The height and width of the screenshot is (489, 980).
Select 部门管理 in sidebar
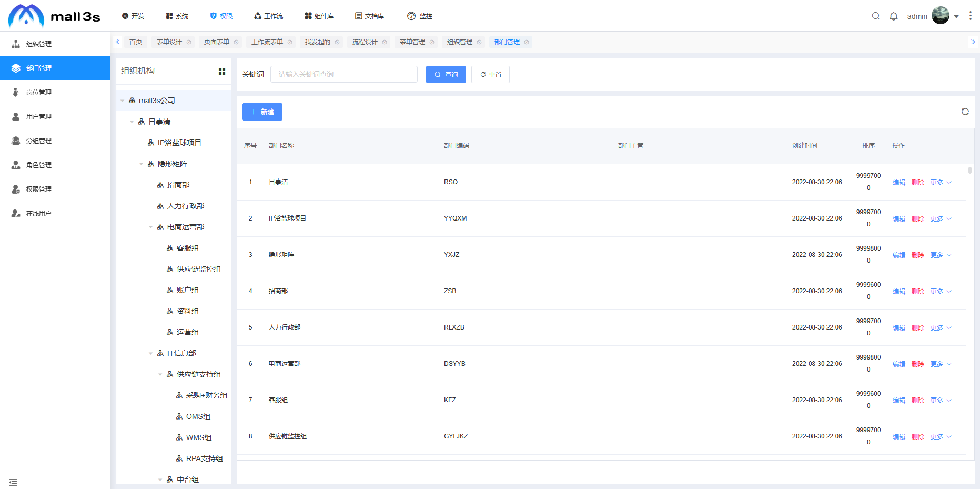pyautogui.click(x=55, y=68)
